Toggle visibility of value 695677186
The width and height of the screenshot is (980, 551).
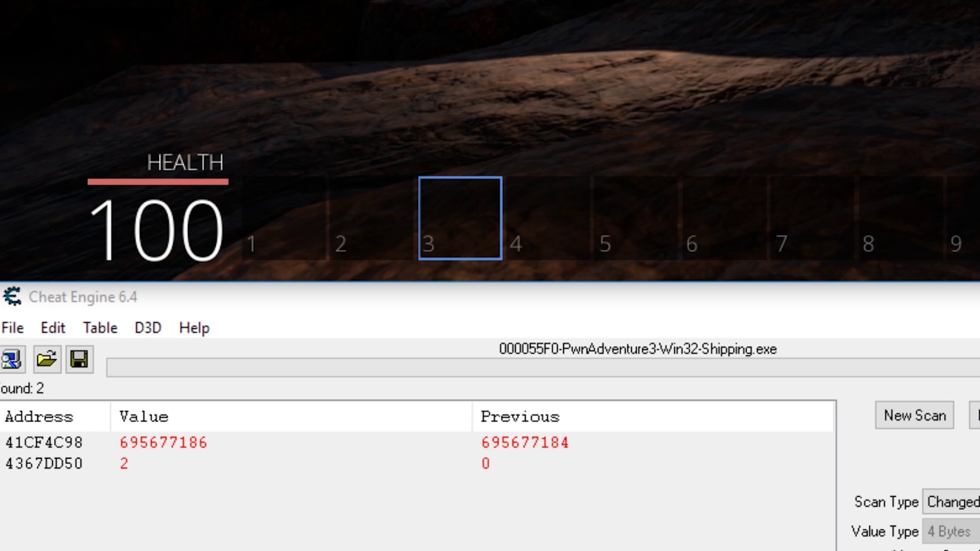tap(163, 443)
